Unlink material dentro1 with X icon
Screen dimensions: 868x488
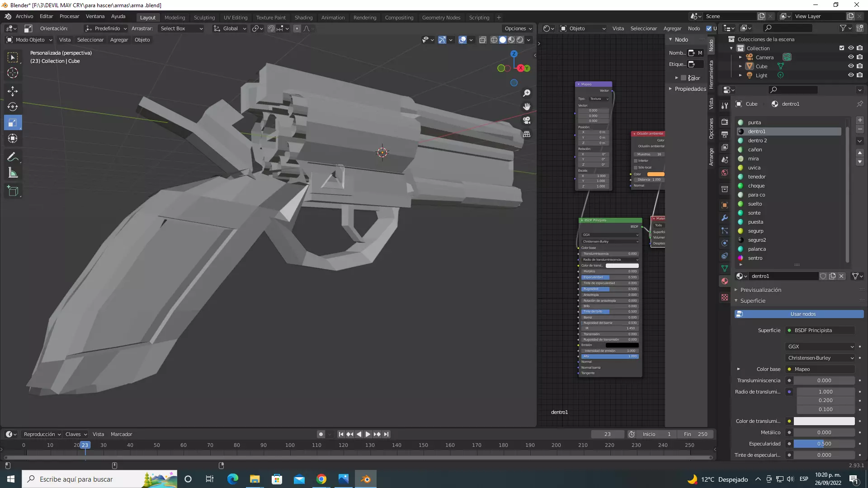click(x=841, y=276)
